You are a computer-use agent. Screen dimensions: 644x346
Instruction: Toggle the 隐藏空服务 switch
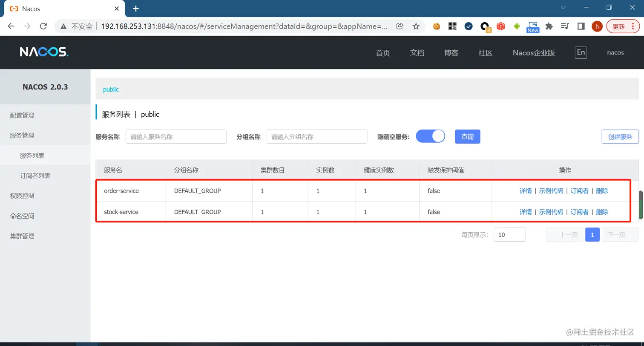[x=430, y=136]
